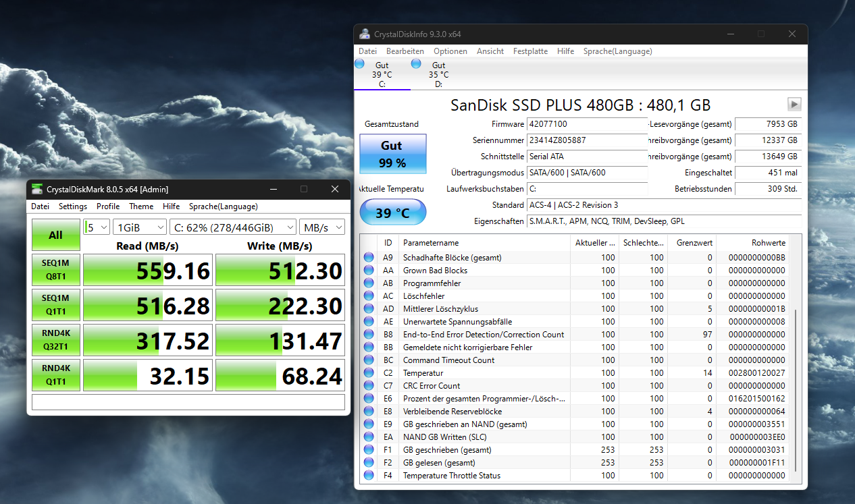Click the 39 °C temperature indicator
The image size is (855, 504).
(x=392, y=213)
